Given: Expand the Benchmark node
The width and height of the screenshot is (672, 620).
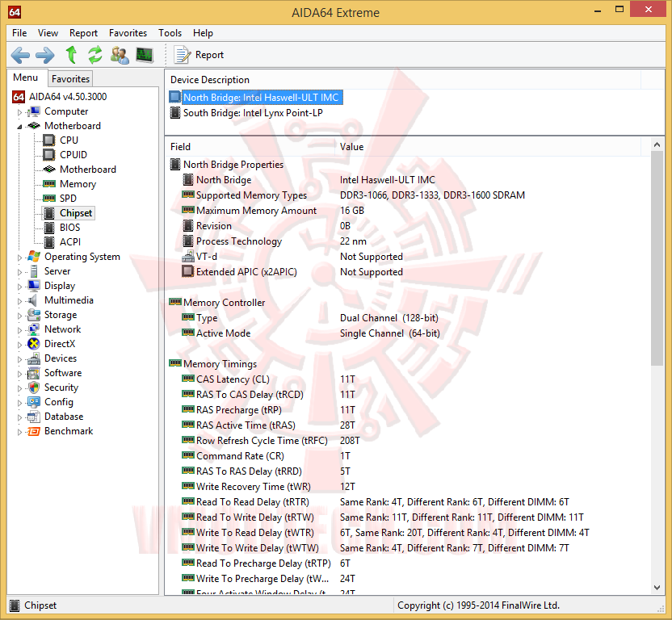Looking at the screenshot, I should click(19, 433).
